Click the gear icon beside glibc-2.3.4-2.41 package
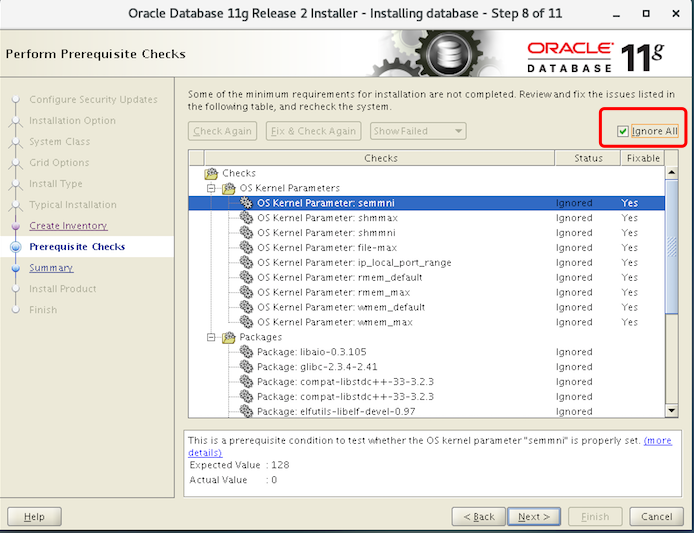 pos(246,367)
